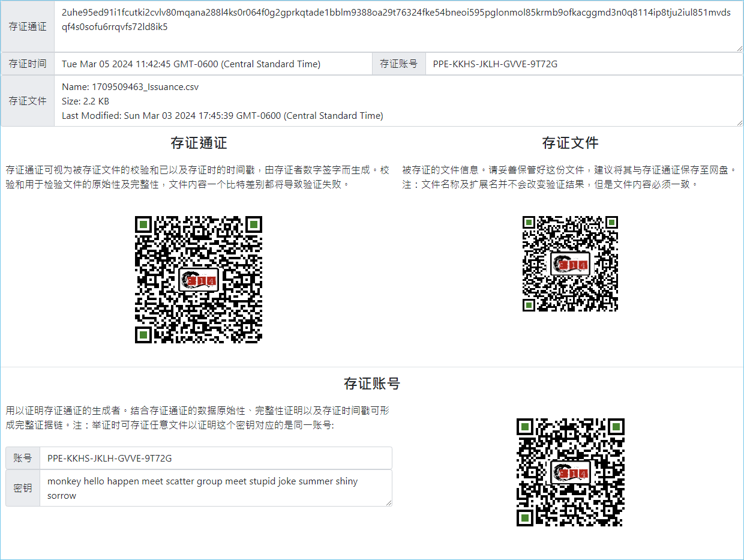The height and width of the screenshot is (560, 744).
Task: Click the Last Modified date line
Action: pos(223,116)
